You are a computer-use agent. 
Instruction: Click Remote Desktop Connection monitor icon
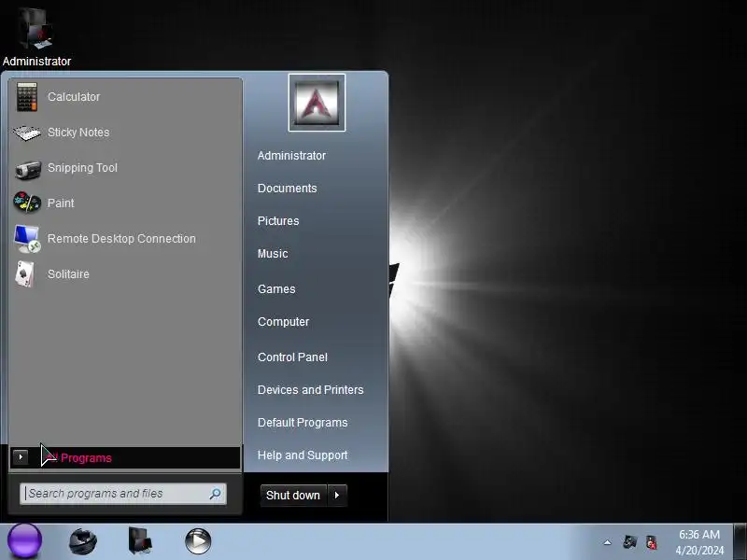pos(27,239)
